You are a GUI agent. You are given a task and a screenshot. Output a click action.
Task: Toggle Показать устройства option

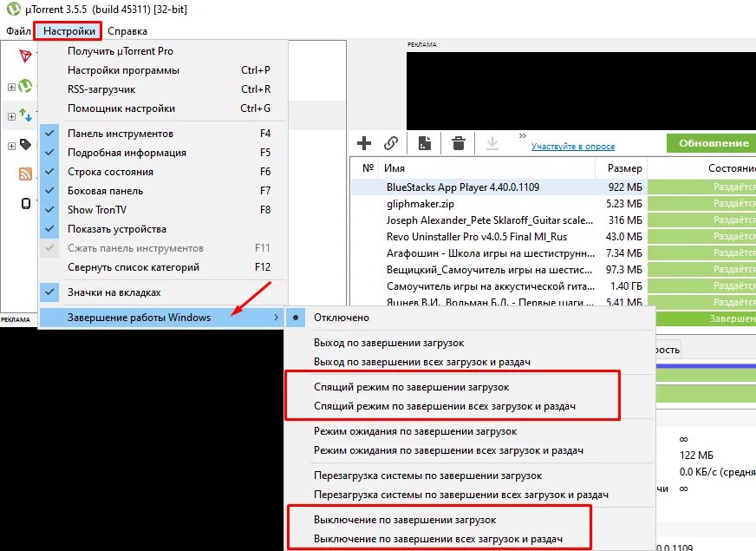click(164, 229)
